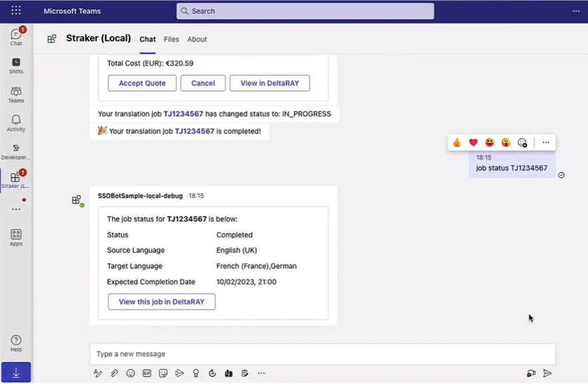
Task: Open Chat in the left sidebar
Action: [16, 37]
